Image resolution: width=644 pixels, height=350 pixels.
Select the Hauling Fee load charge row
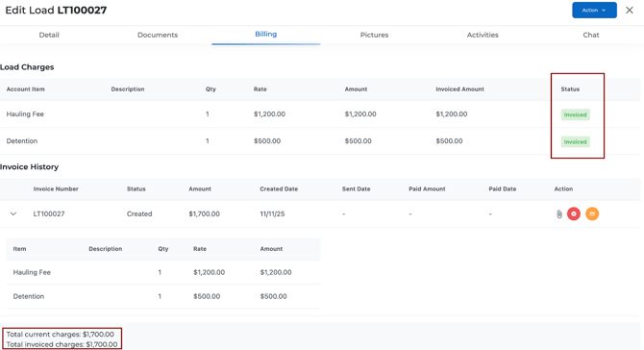[320, 114]
